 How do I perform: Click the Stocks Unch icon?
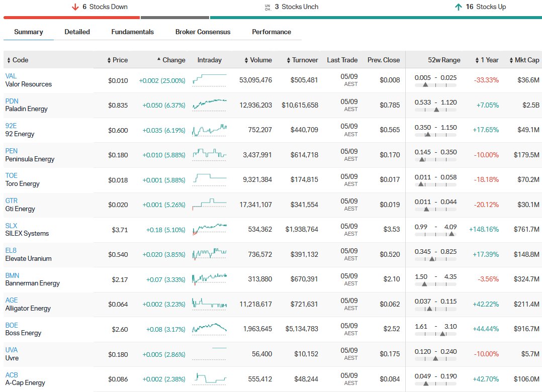coord(267,7)
